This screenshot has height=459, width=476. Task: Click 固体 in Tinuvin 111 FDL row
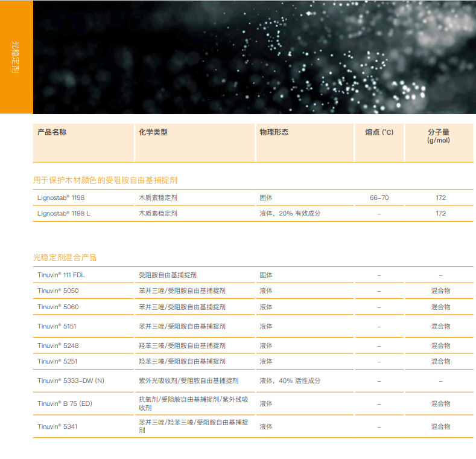(x=266, y=275)
